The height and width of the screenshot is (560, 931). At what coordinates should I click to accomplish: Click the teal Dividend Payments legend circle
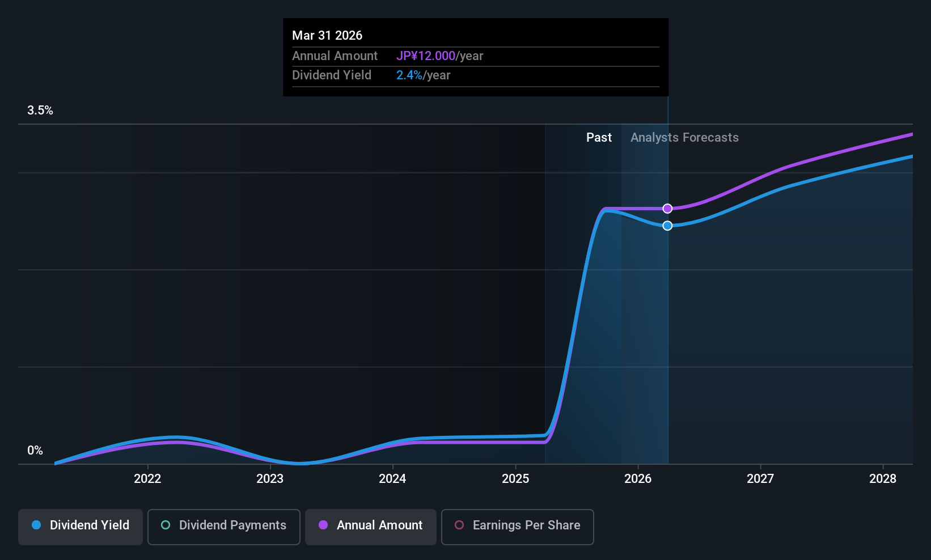[x=166, y=525]
